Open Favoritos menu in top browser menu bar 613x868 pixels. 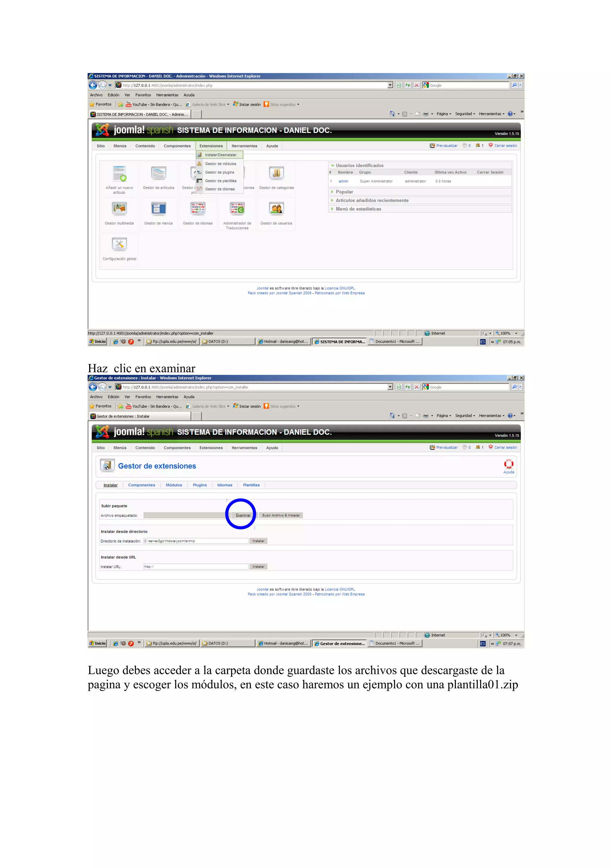(x=143, y=95)
